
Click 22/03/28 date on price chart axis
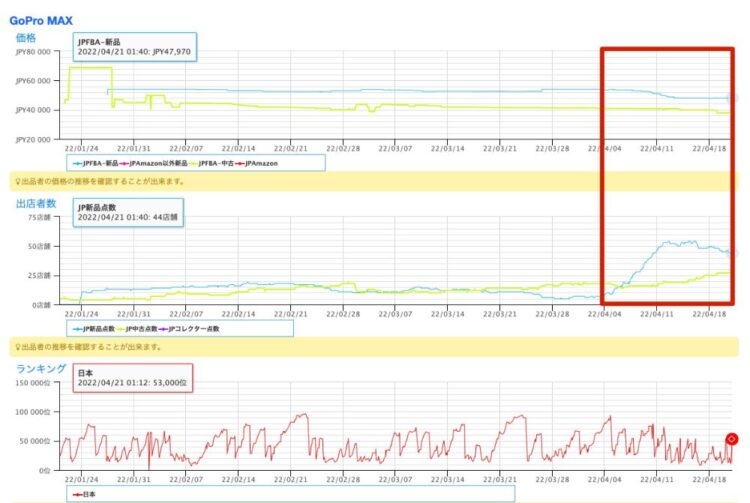[552, 149]
